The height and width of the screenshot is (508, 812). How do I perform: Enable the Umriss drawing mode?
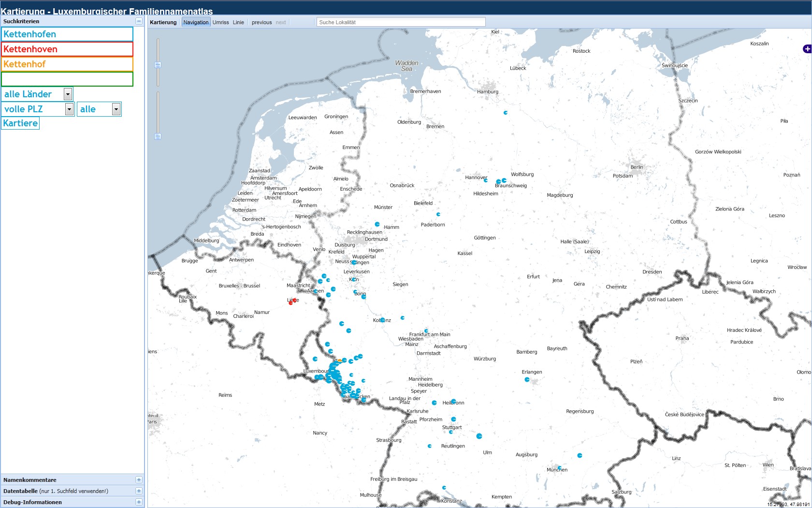click(220, 22)
